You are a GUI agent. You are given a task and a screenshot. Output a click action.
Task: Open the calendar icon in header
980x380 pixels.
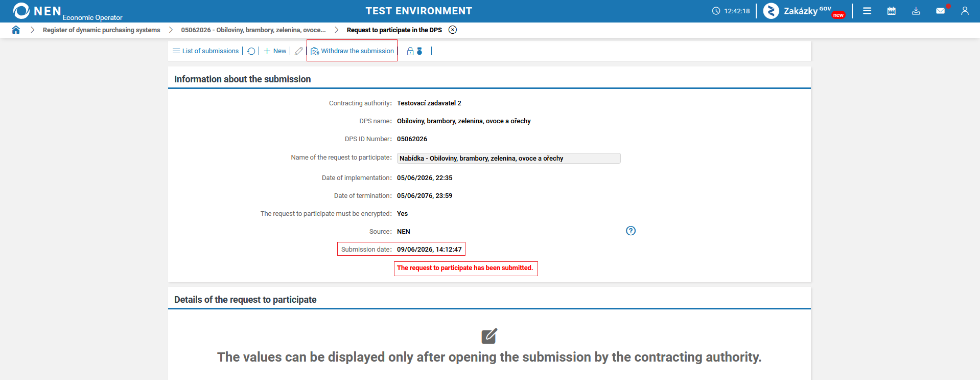[892, 11]
